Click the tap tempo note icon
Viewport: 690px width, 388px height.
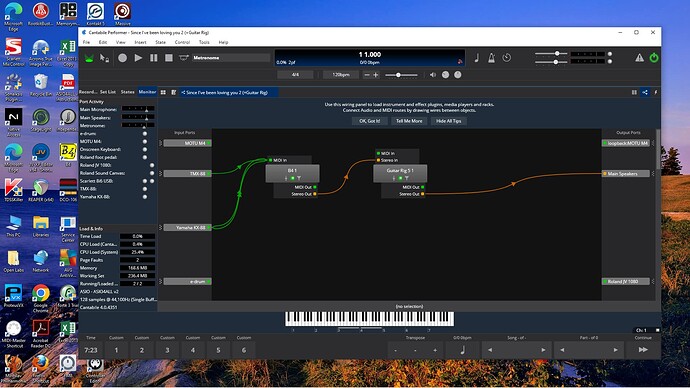tap(477, 58)
